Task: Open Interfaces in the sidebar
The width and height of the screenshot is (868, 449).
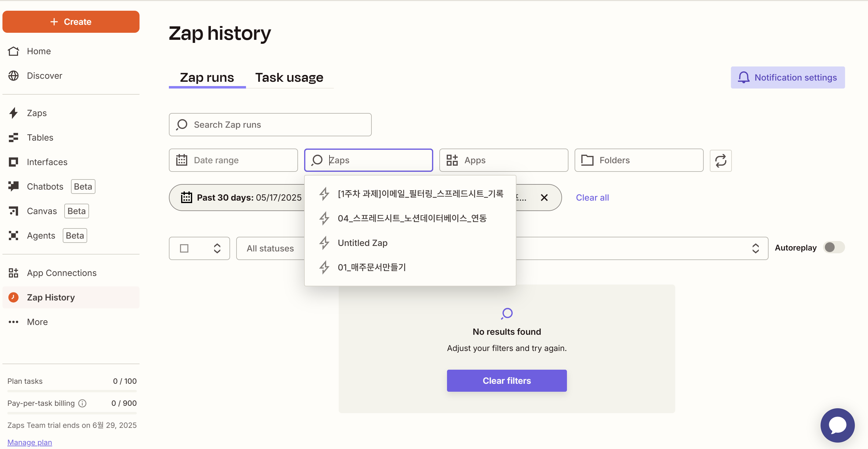Action: pyautogui.click(x=71, y=162)
